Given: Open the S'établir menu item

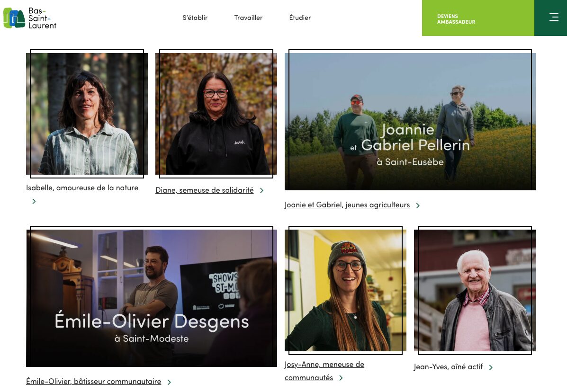Looking at the screenshot, I should 195,18.
